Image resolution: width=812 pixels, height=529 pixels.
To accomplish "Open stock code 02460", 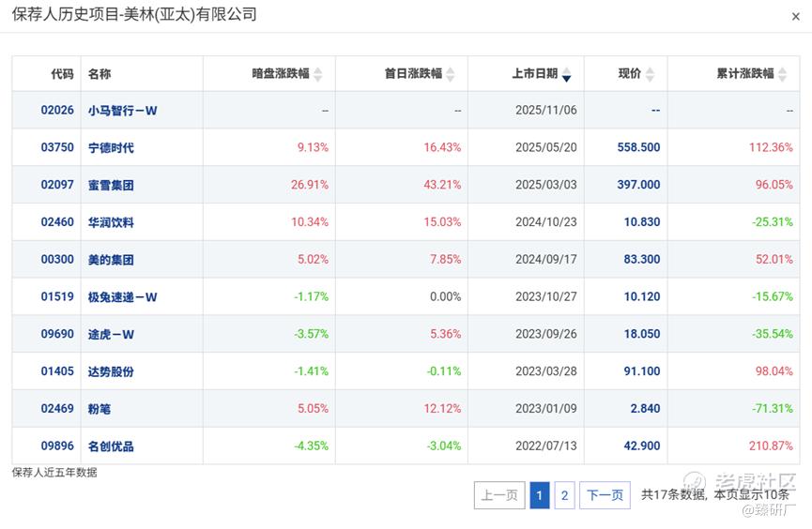I will pos(57,222).
